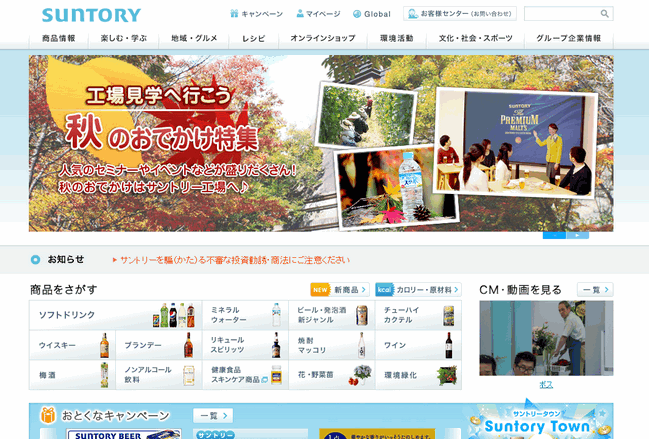Click banner next arrow control

577,235
